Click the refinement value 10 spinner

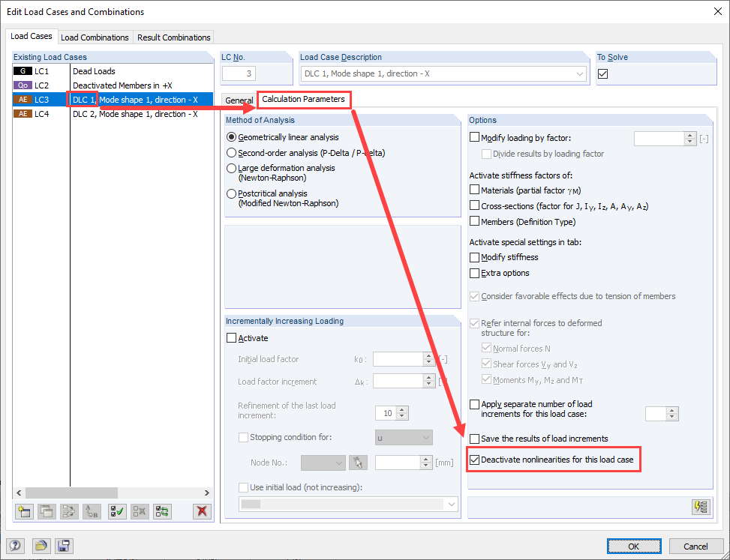coord(403,413)
